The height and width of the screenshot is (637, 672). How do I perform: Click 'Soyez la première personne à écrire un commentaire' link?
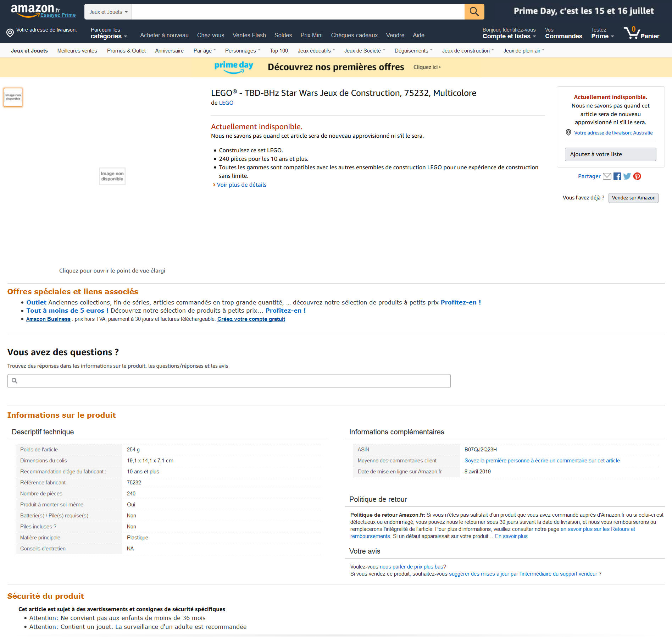[x=542, y=461]
